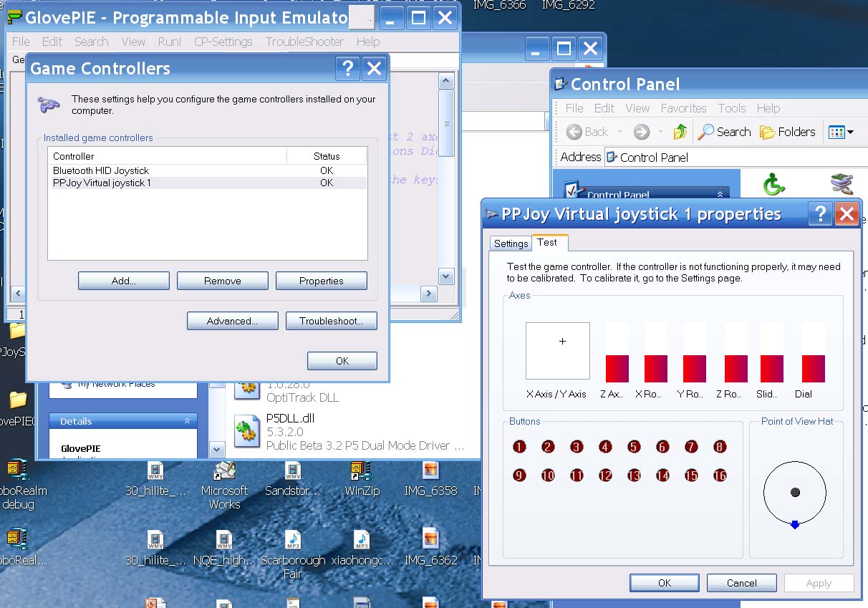Open the Views dropdown in Control Panel
This screenshot has width=868, height=608.
click(x=841, y=132)
